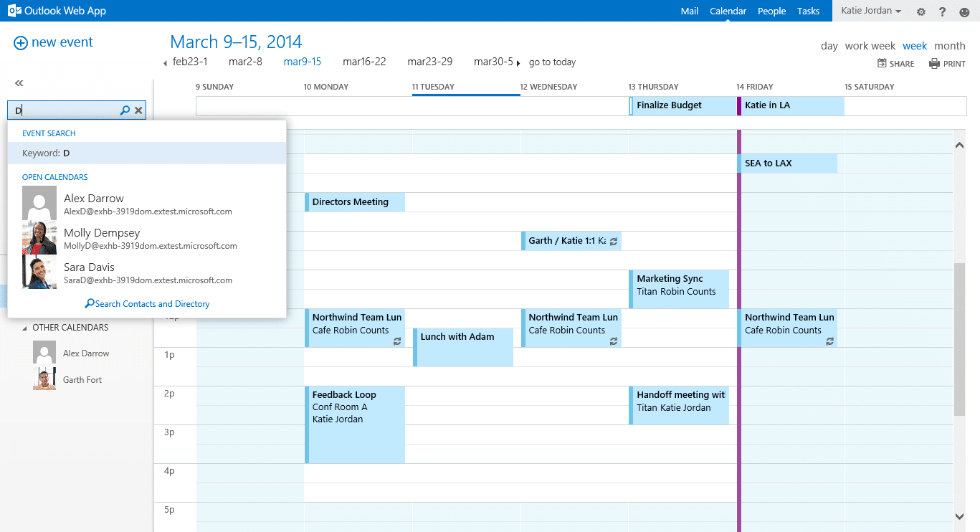The width and height of the screenshot is (980, 532).
Task: Open Katie Jordan account dropdown
Action: point(872,11)
